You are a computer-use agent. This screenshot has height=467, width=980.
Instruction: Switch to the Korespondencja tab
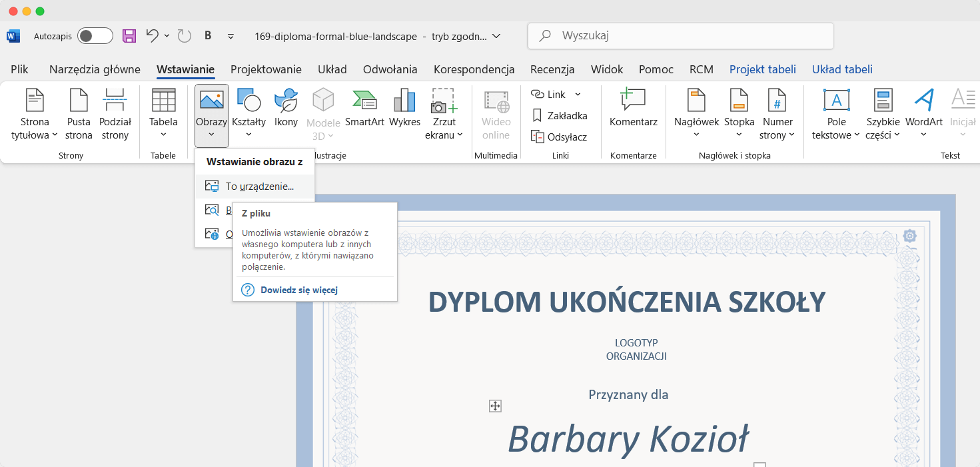(474, 69)
